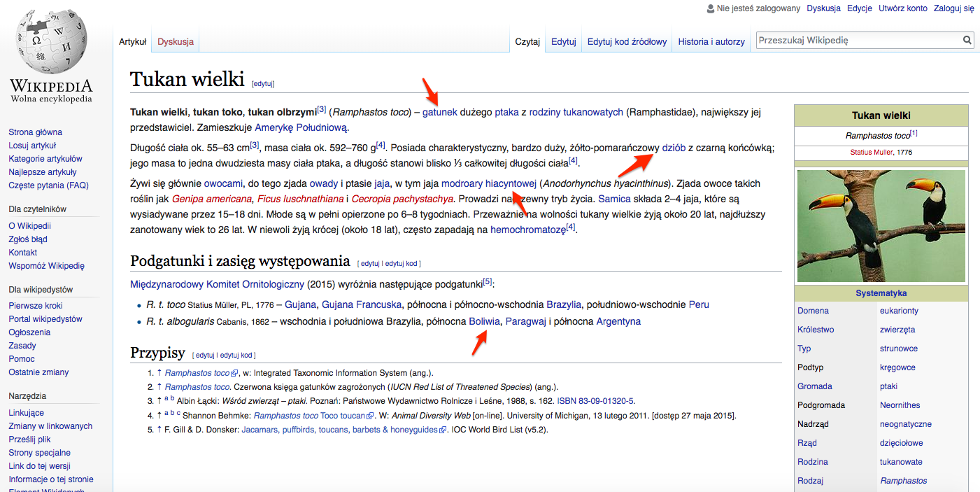Screen dimensions: 980x492
Task: Open Kontakt sidebar link
Action: click(x=23, y=253)
